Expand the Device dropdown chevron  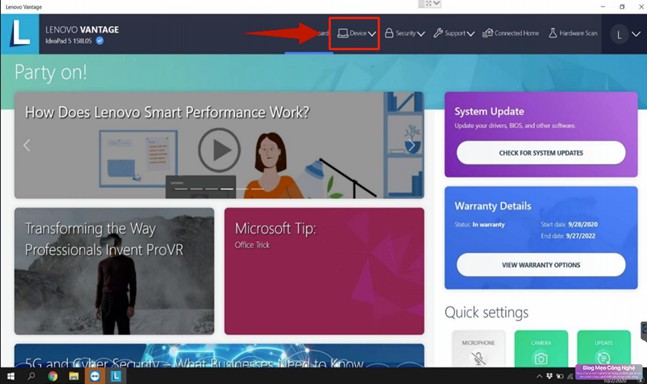click(x=372, y=34)
